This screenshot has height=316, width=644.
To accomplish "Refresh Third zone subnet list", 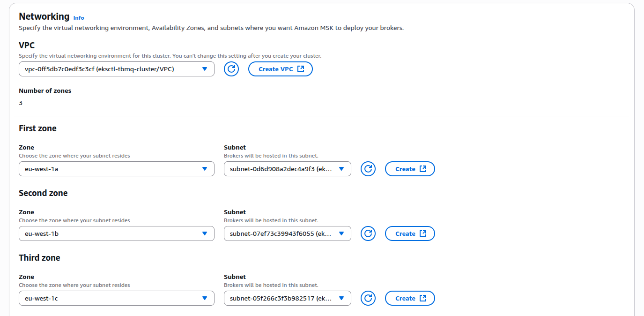I will pos(368,298).
